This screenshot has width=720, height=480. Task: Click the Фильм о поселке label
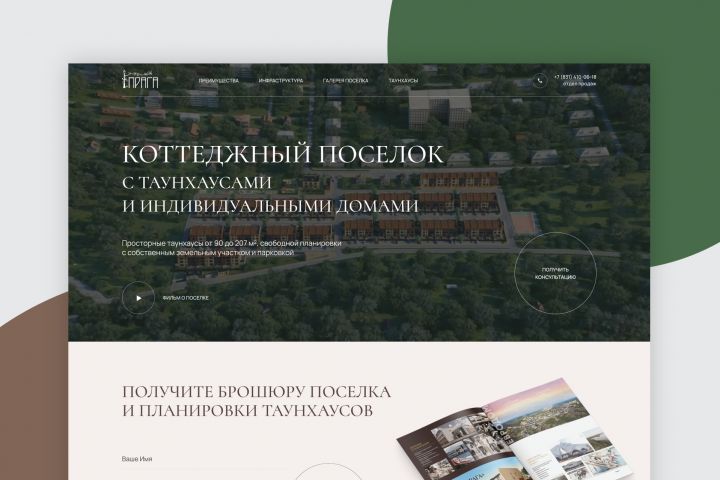(186, 298)
